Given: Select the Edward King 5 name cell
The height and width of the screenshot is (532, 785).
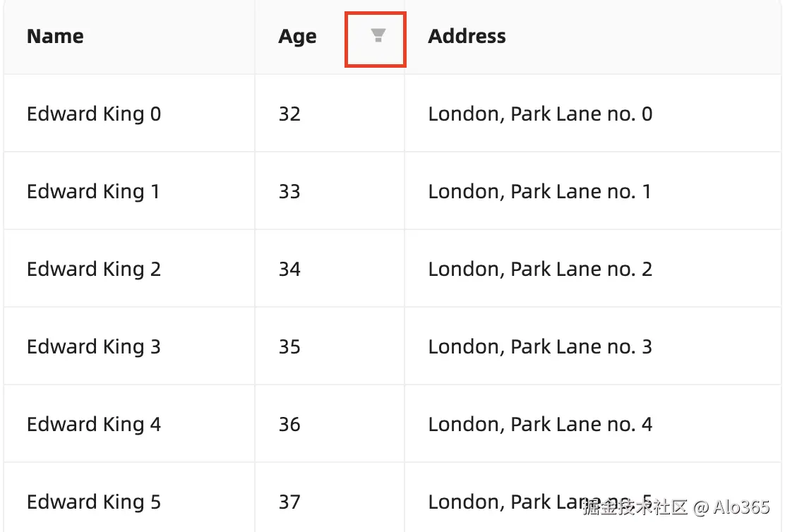Looking at the screenshot, I should (94, 502).
